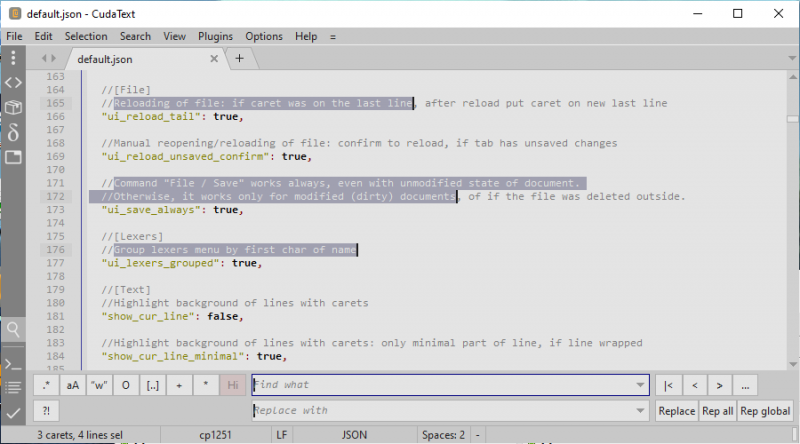Add a new tab with plus button
The height and width of the screenshot is (444, 800).
(x=239, y=59)
